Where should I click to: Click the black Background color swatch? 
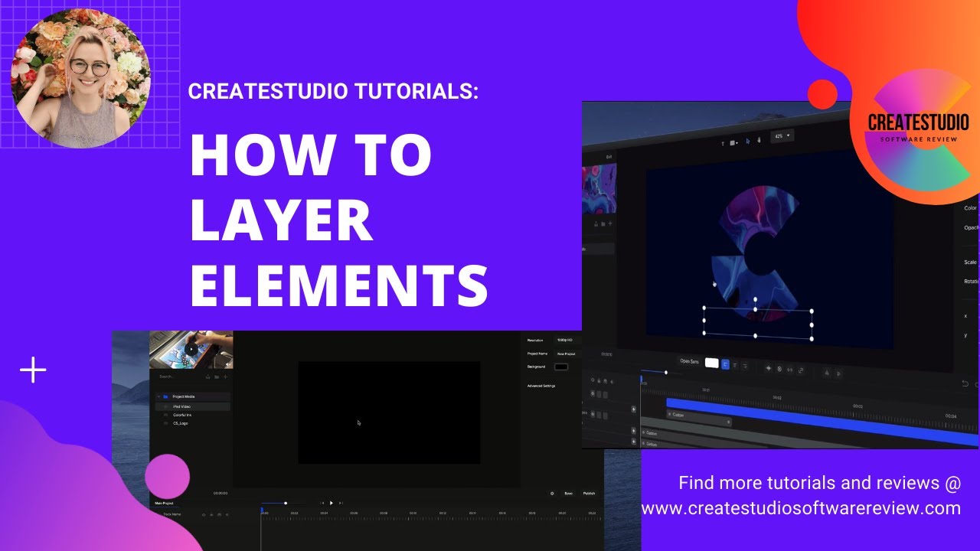(x=561, y=367)
